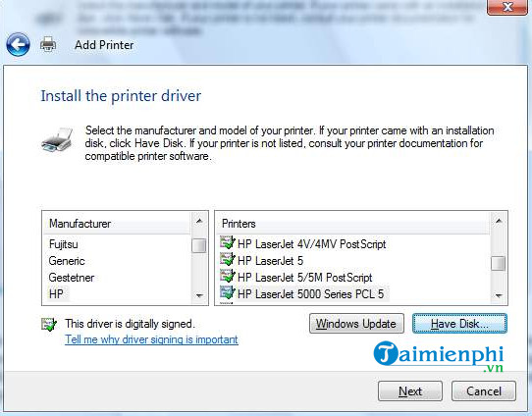
Task: Pick HP LaserJet 5000 Series PCL 5
Action: (311, 294)
